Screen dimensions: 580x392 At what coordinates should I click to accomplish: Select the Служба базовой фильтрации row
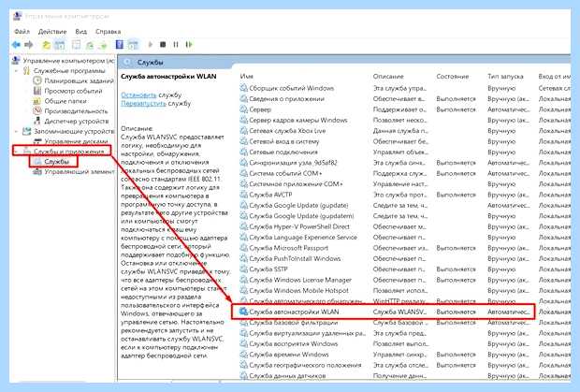[x=294, y=323]
